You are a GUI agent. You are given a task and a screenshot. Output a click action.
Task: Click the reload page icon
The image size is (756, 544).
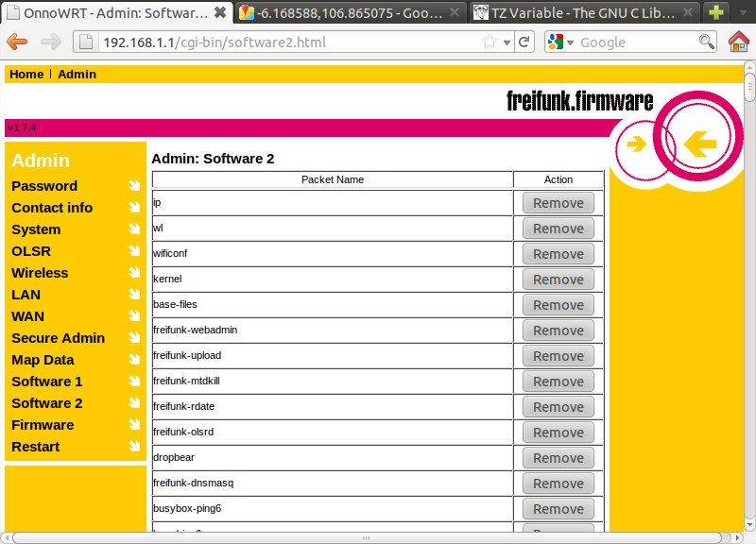pyautogui.click(x=524, y=42)
